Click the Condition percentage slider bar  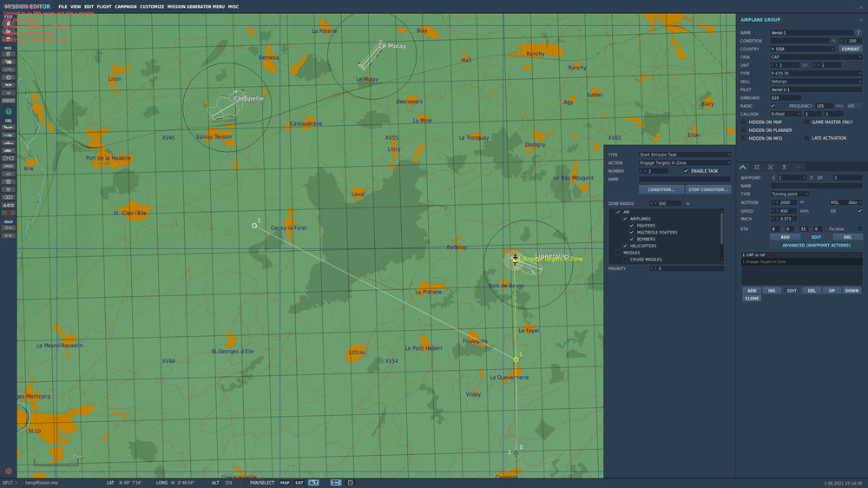click(x=800, y=41)
